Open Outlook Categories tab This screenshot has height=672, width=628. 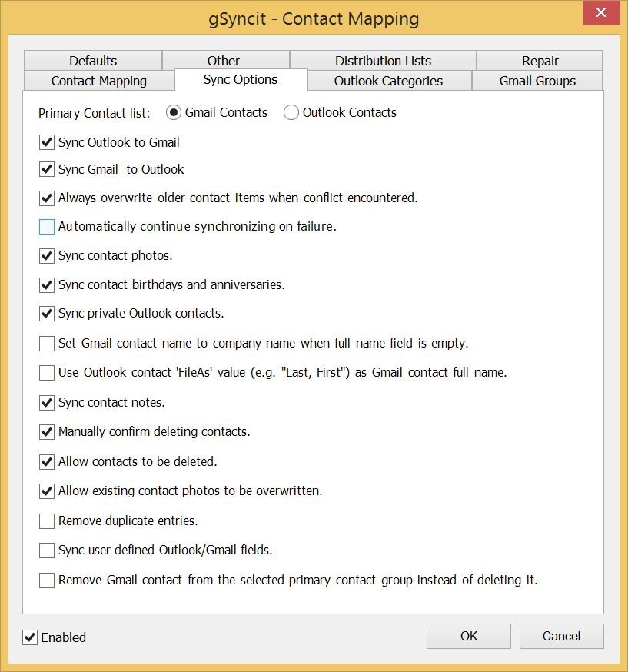389,81
